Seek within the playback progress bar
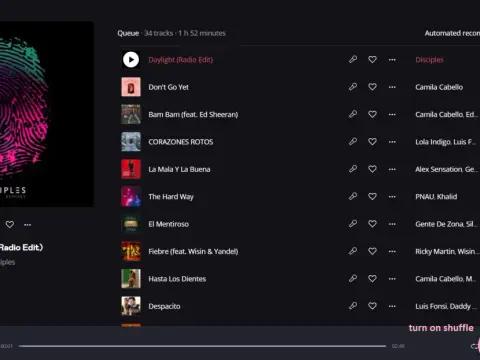480x360 pixels. coord(202,346)
